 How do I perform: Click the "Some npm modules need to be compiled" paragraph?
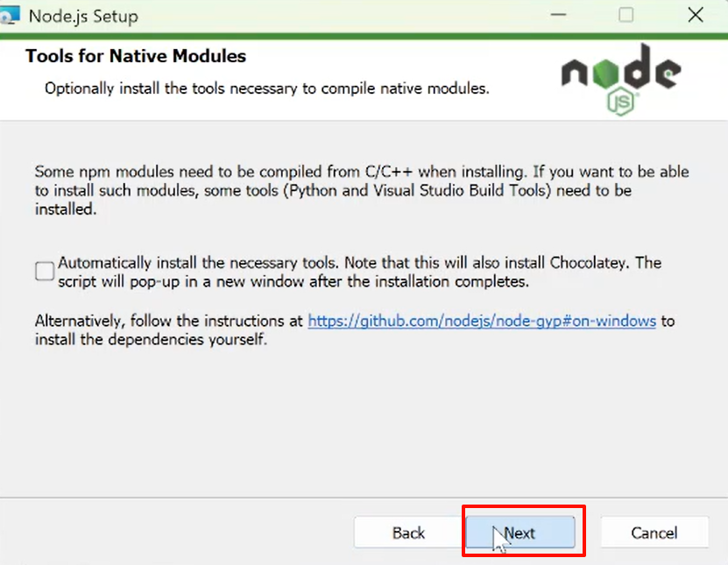[x=362, y=190]
